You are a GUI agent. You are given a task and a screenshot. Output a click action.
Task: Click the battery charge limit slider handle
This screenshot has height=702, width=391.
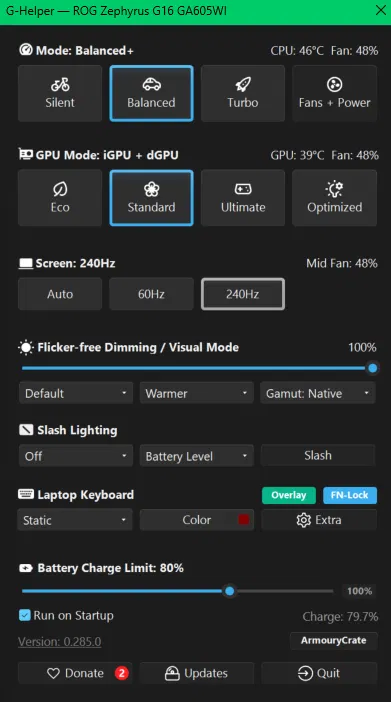(230, 591)
